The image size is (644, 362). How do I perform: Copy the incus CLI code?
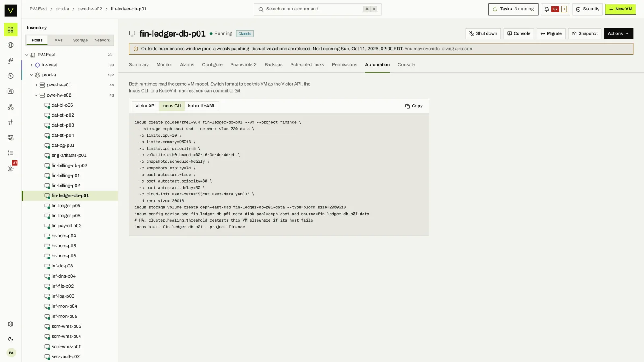[414, 106]
